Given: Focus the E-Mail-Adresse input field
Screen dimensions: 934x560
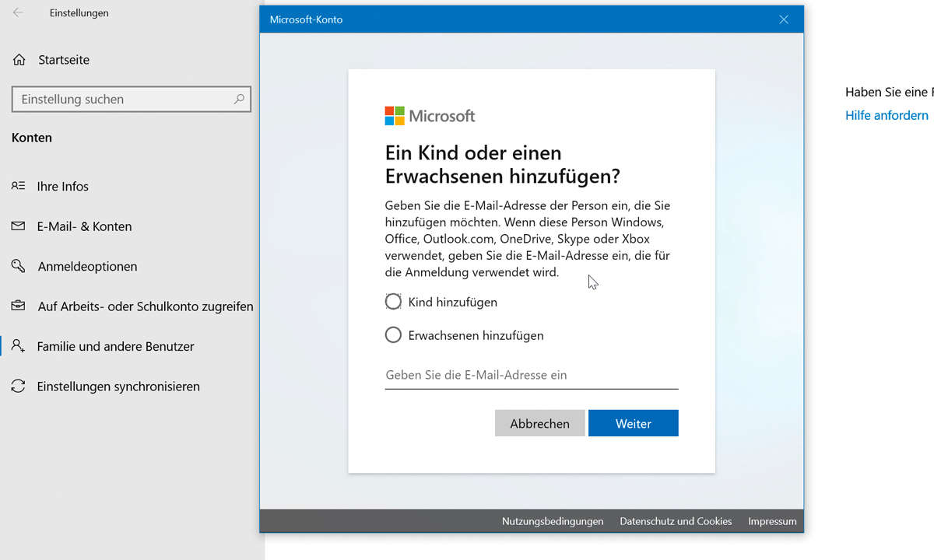Looking at the screenshot, I should pyautogui.click(x=532, y=375).
